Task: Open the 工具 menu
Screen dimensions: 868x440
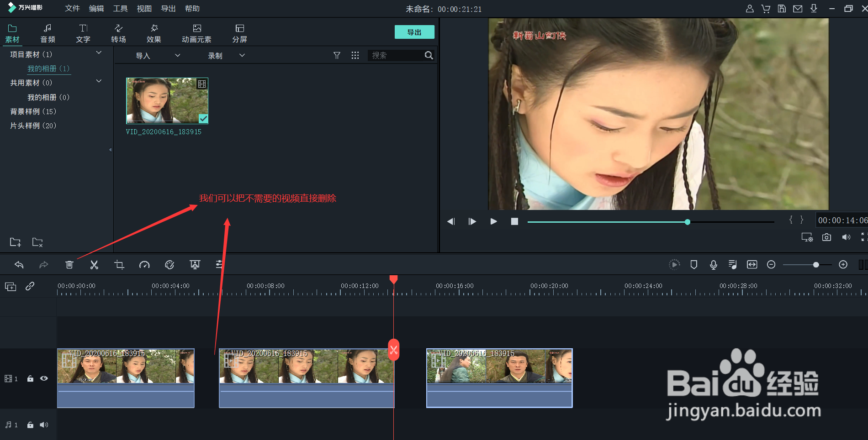Action: [120, 9]
